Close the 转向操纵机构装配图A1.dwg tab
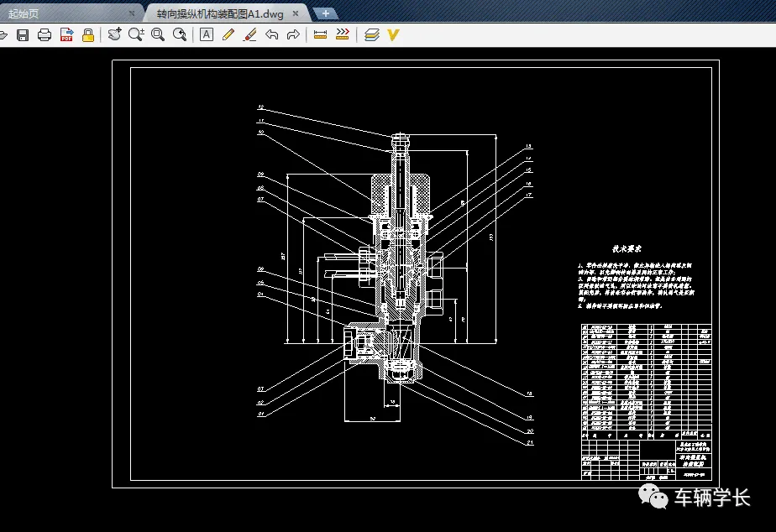The height and width of the screenshot is (532, 776). tap(296, 13)
